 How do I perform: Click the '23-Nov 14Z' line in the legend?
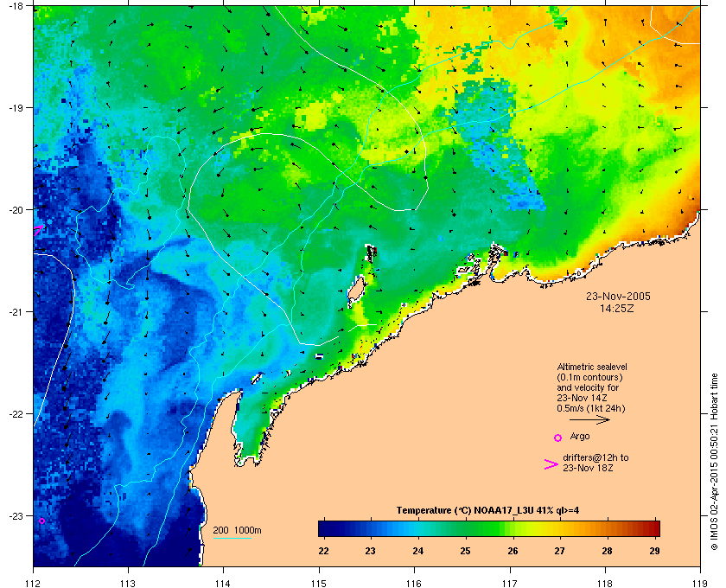(x=582, y=398)
